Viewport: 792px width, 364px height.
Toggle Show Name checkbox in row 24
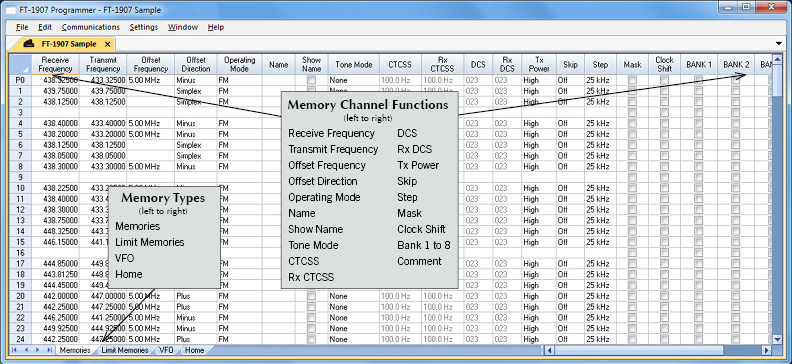[x=311, y=339]
